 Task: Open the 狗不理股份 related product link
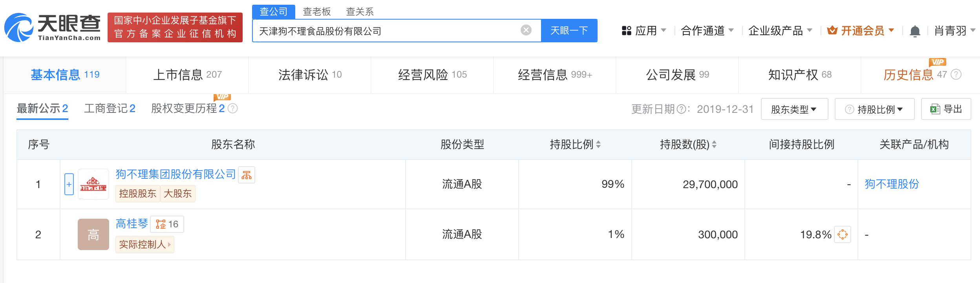click(x=892, y=184)
